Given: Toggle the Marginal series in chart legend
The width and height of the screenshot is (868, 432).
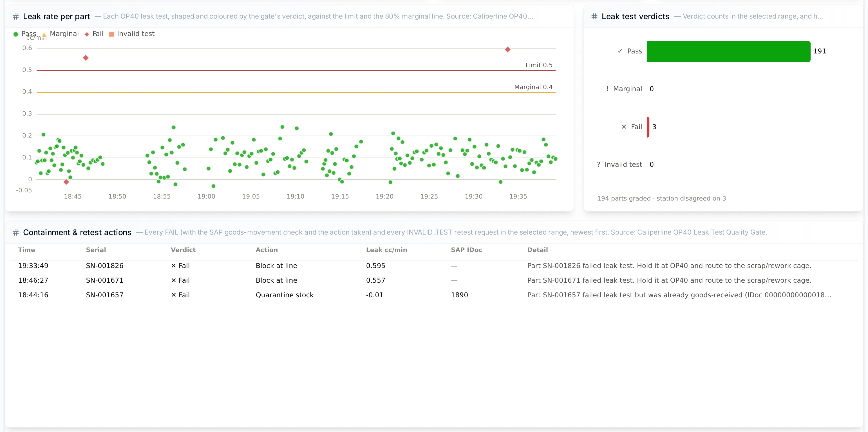Looking at the screenshot, I should [60, 34].
